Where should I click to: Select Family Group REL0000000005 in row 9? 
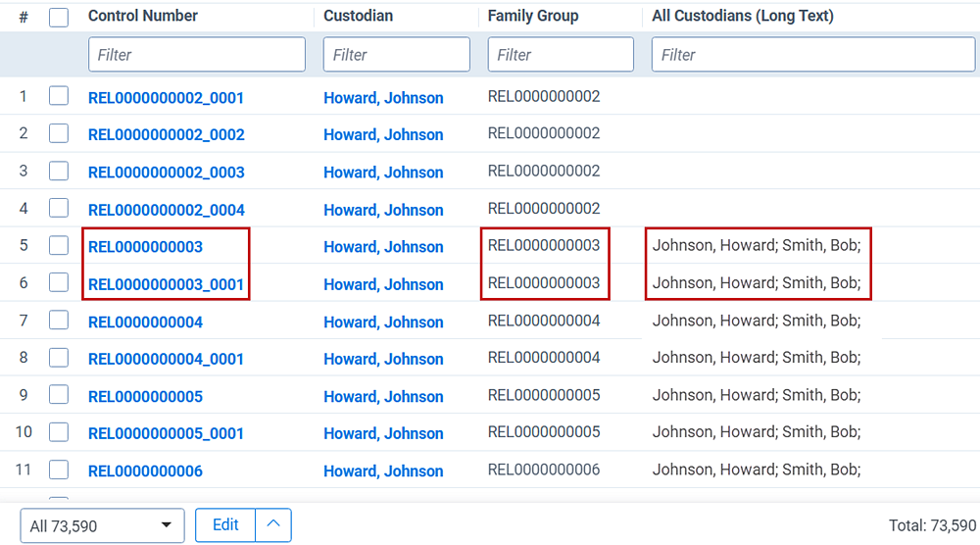[x=544, y=395]
